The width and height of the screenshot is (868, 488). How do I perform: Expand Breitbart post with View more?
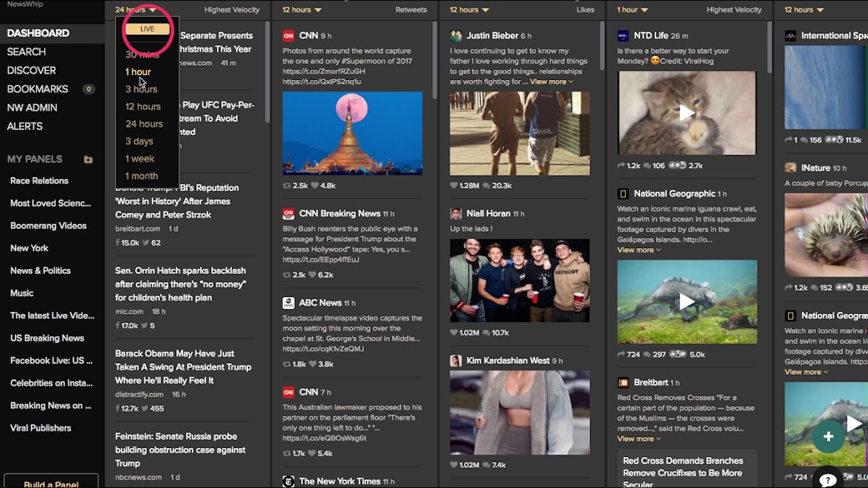pyautogui.click(x=639, y=439)
